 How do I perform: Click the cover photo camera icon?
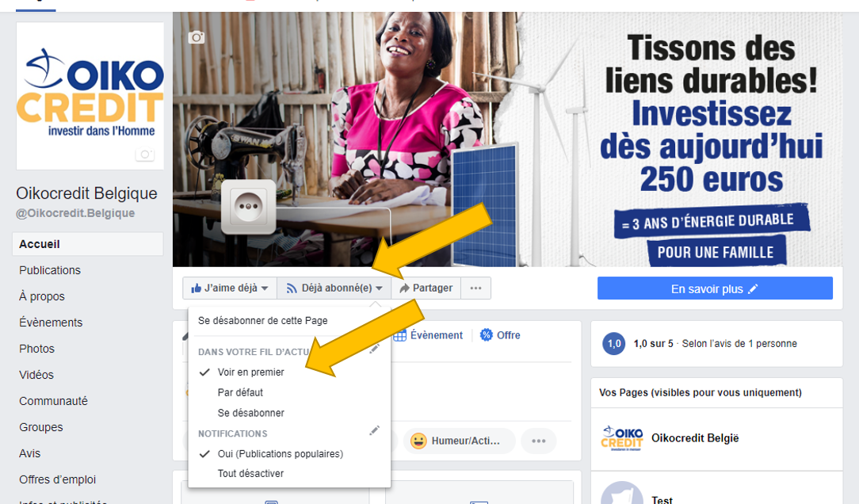pos(196,37)
